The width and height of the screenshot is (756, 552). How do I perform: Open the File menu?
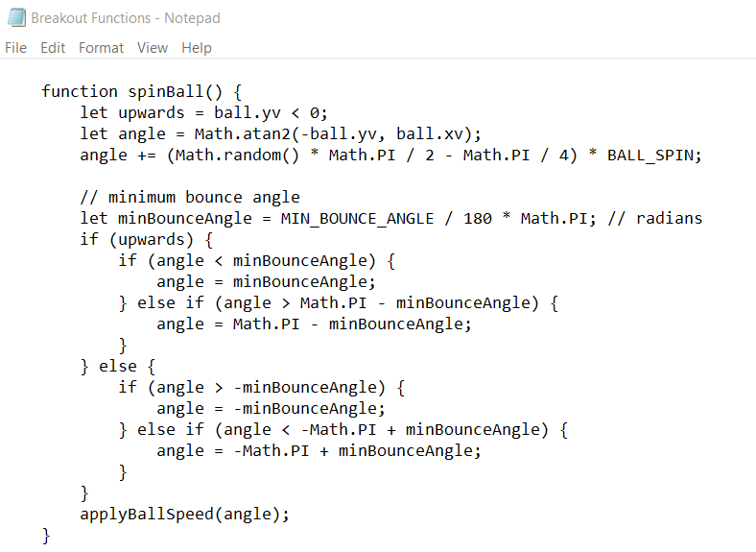(16, 48)
